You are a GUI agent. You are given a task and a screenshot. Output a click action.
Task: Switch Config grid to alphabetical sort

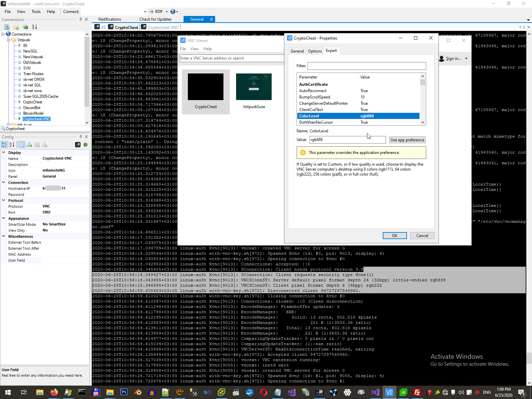(12, 145)
